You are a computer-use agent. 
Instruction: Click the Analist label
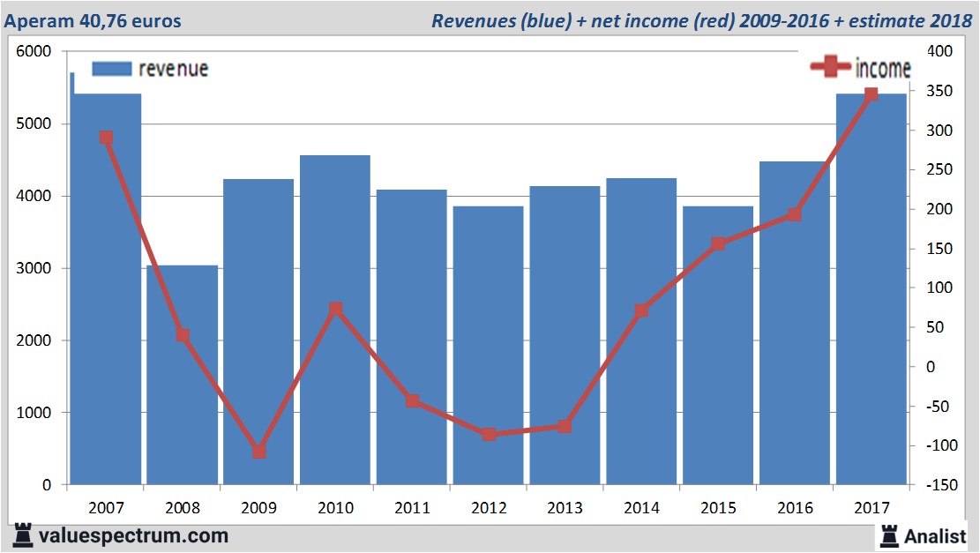point(935,536)
